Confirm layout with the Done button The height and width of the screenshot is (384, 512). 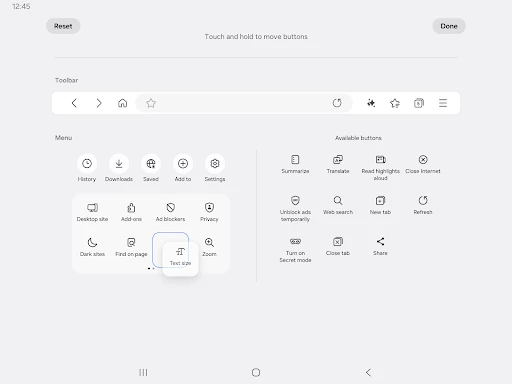(x=449, y=26)
